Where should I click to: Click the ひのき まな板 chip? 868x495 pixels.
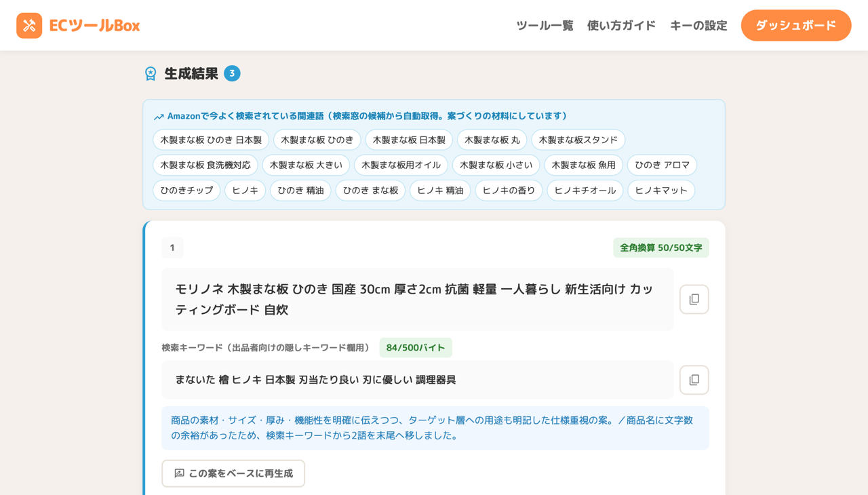(x=371, y=190)
